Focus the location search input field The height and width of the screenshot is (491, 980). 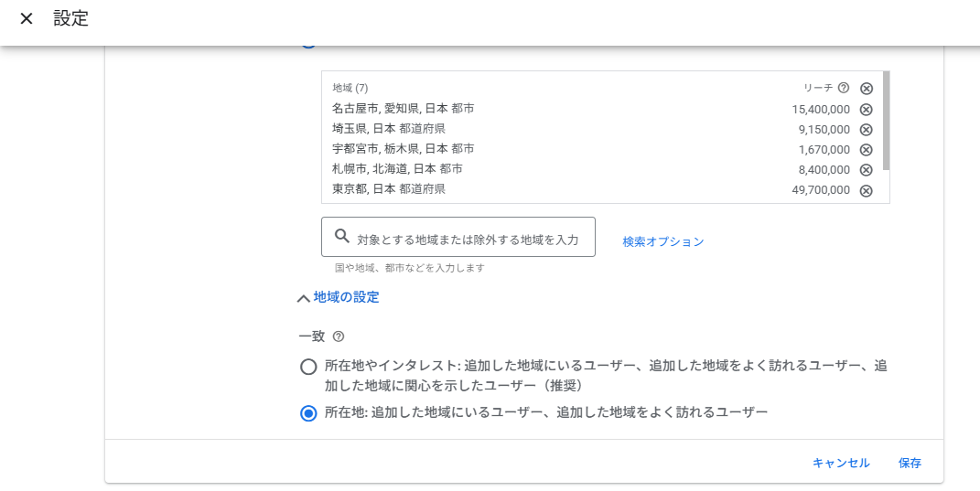click(x=467, y=239)
